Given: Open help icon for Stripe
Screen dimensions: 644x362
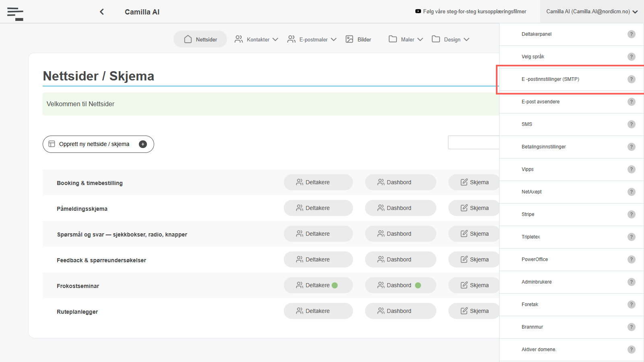Looking at the screenshot, I should coord(632,214).
